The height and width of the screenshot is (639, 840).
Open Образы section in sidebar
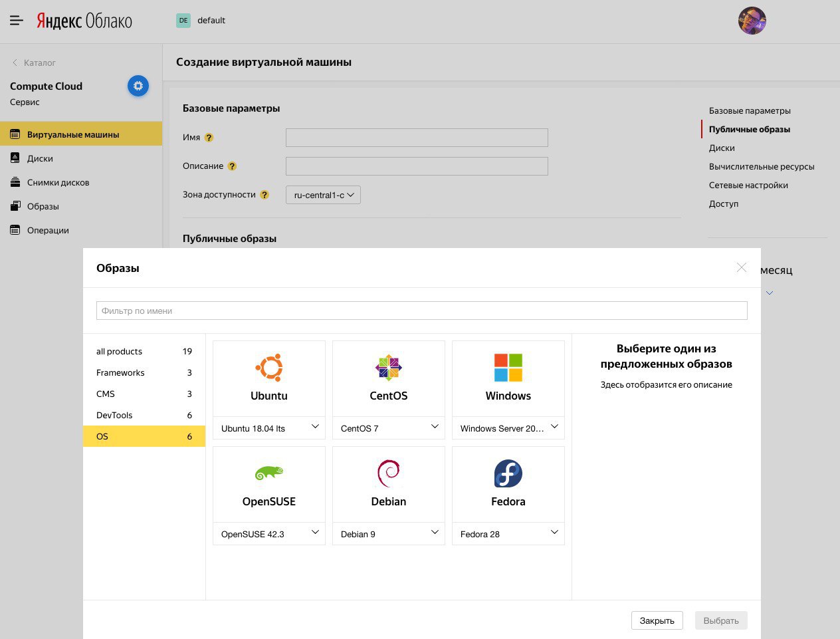(81, 206)
